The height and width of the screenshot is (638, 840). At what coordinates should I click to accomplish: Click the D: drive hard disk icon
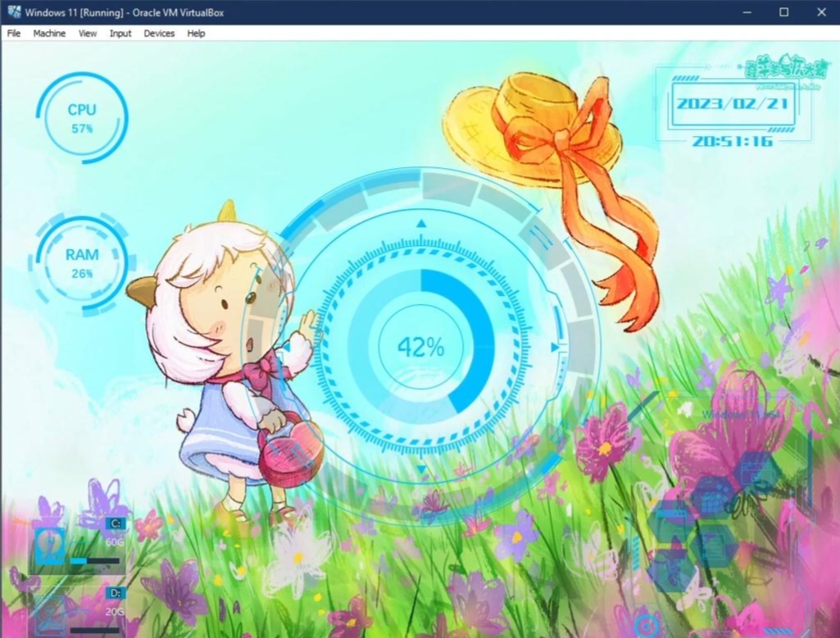tap(51, 615)
